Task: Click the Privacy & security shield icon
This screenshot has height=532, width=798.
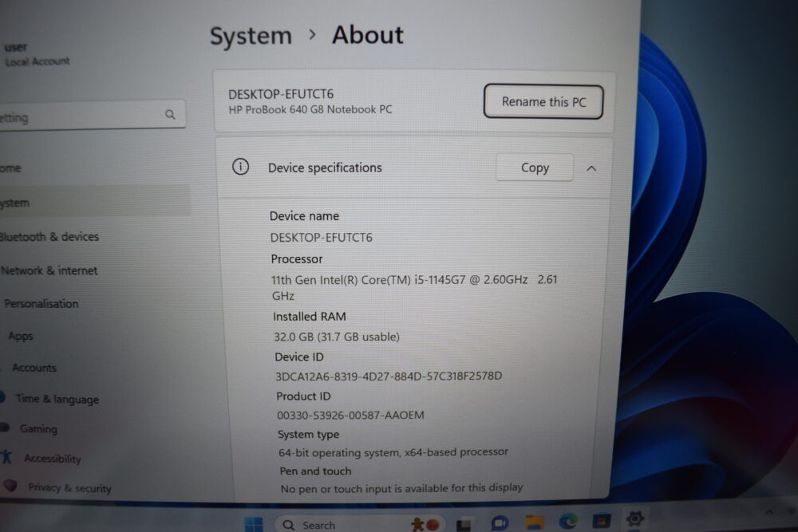Action: click(10, 486)
